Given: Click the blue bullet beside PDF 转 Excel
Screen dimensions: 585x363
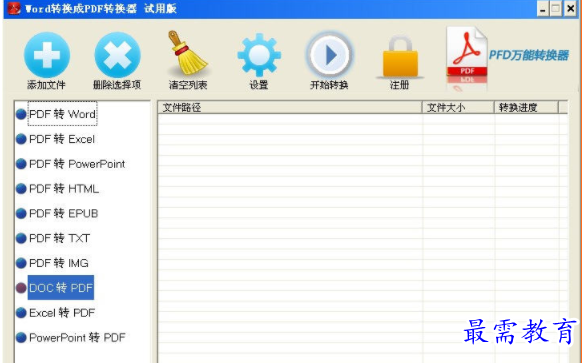Looking at the screenshot, I should [x=21, y=139].
